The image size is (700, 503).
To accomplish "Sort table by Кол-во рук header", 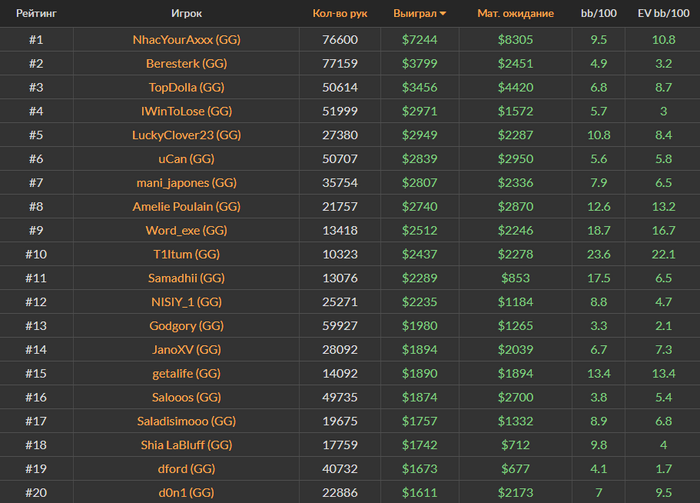I will tap(339, 14).
